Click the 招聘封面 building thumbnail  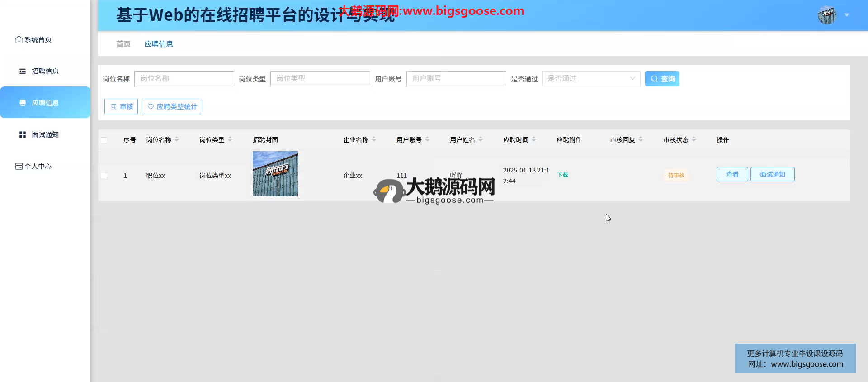coord(275,174)
